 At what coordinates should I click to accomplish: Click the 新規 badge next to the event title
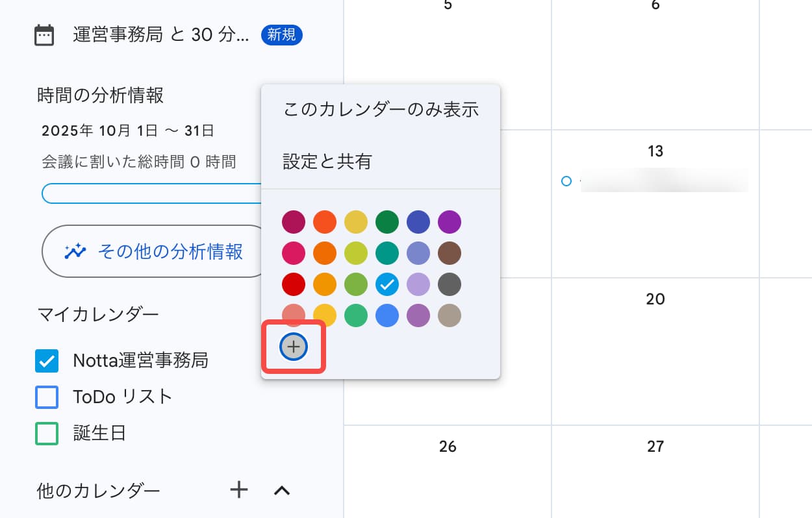[281, 35]
